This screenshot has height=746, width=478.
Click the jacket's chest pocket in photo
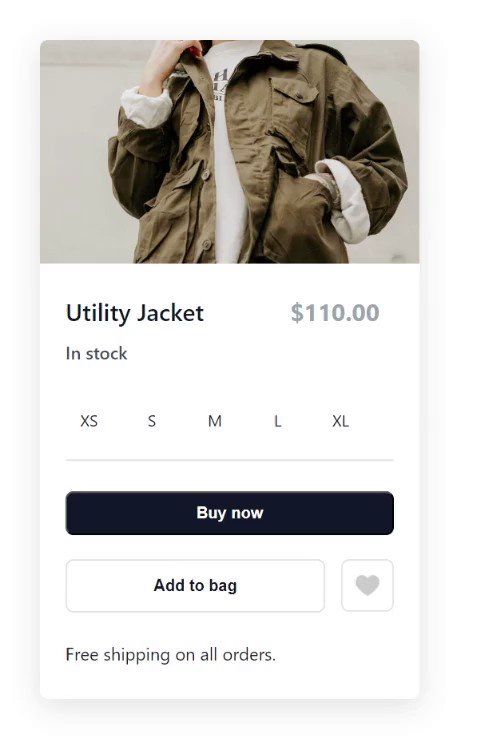point(294,93)
